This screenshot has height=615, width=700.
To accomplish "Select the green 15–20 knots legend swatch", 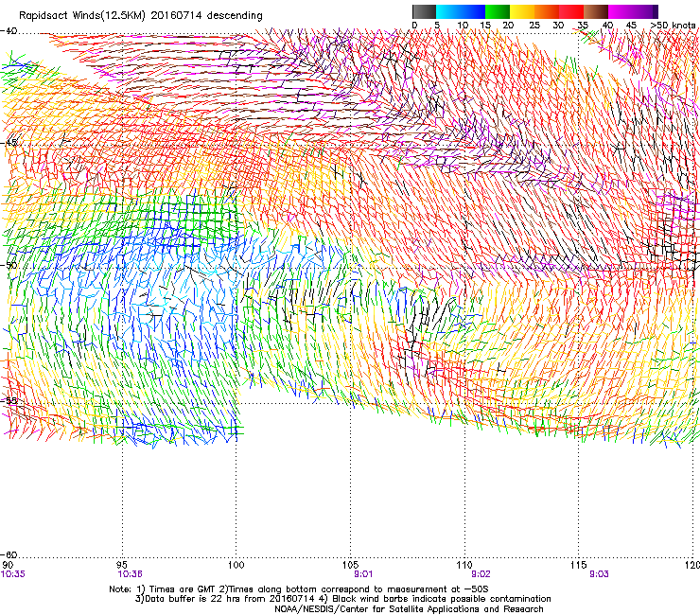I will pos(498,11).
